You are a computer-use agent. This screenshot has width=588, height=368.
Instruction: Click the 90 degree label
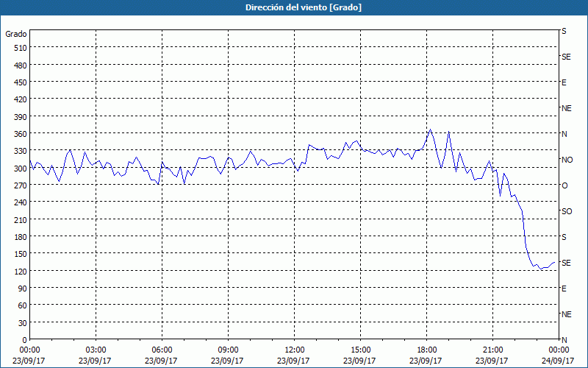pyautogui.click(x=23, y=289)
